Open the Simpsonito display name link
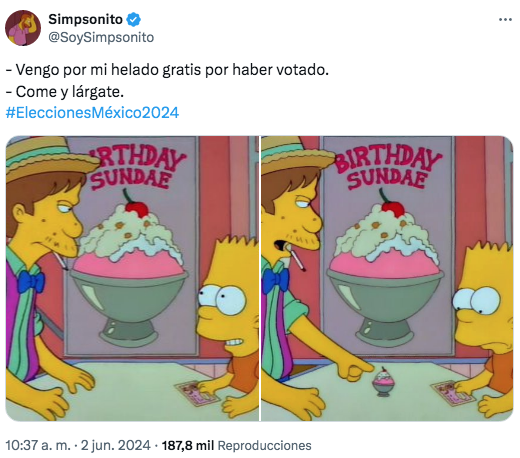 pyautogui.click(x=85, y=19)
